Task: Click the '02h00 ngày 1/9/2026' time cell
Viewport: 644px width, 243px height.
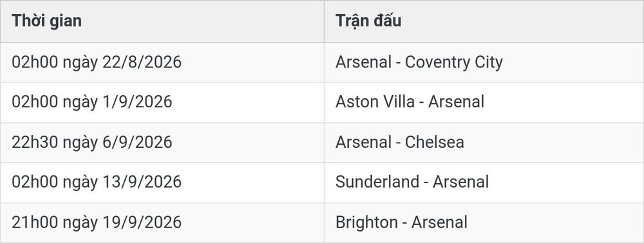Action: pyautogui.click(x=162, y=102)
